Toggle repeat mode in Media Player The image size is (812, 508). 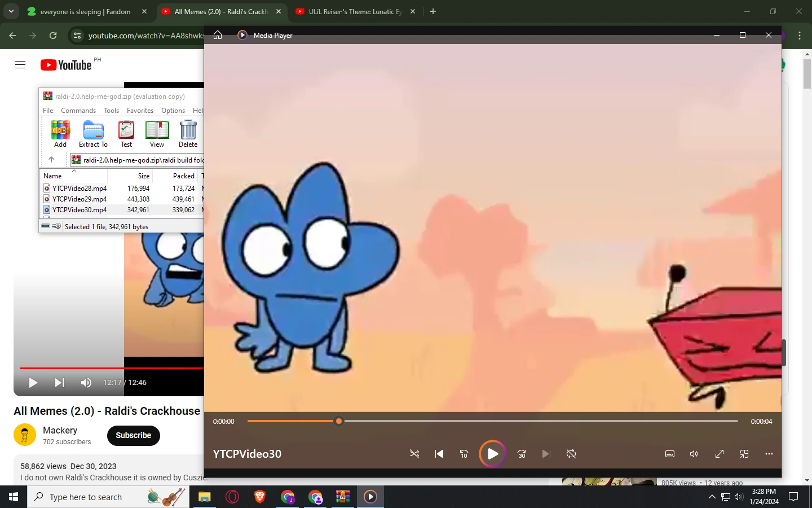571,454
